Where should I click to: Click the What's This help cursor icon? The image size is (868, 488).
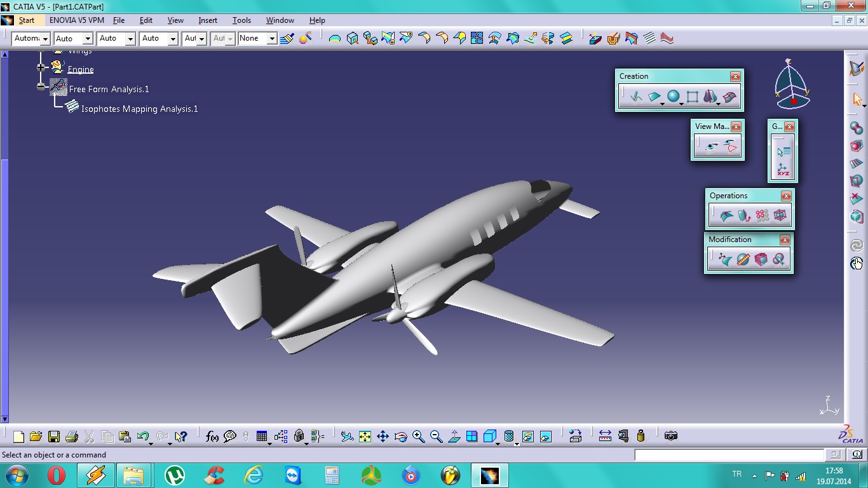181,437
